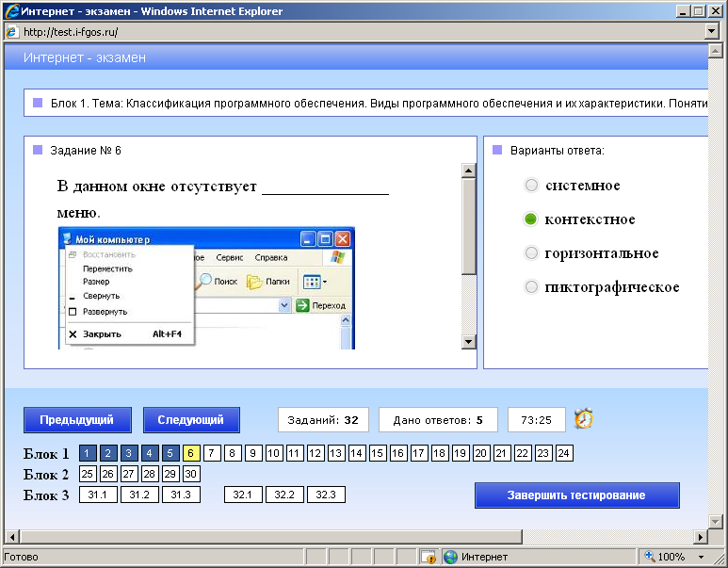Open task 31.1 in Блок 3
The width and height of the screenshot is (728, 568).
(98, 495)
